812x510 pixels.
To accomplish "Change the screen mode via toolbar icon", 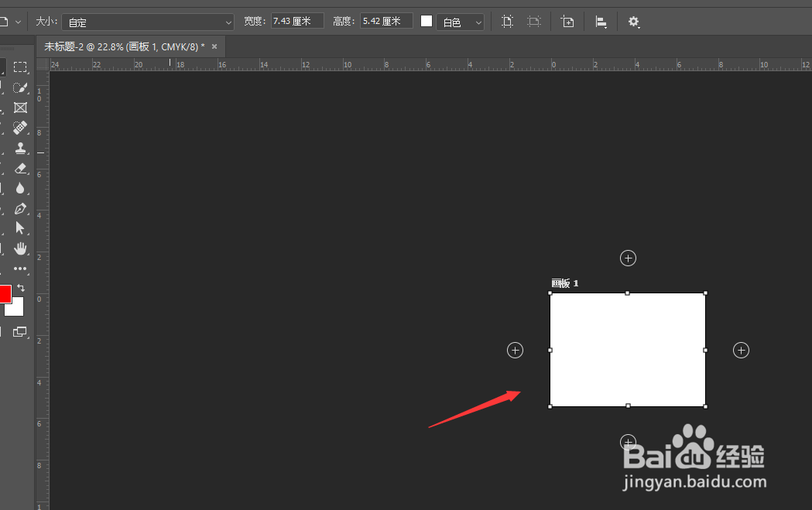I will click(x=19, y=332).
